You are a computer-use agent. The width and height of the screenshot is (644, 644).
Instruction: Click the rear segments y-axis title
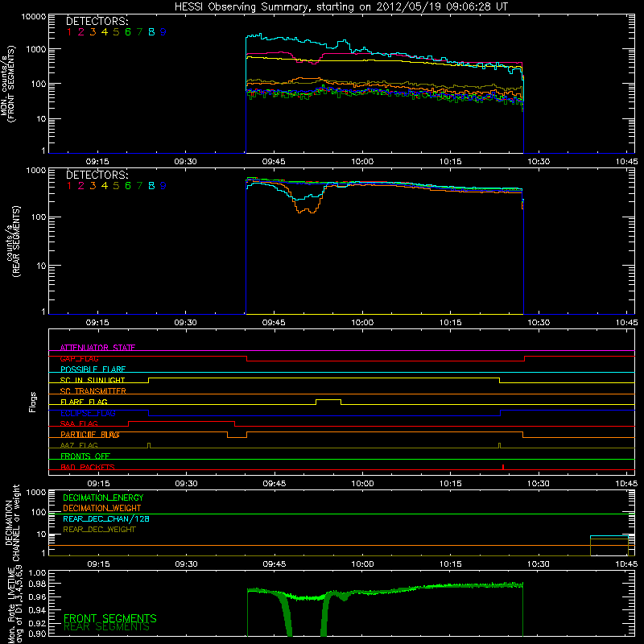click(x=13, y=242)
